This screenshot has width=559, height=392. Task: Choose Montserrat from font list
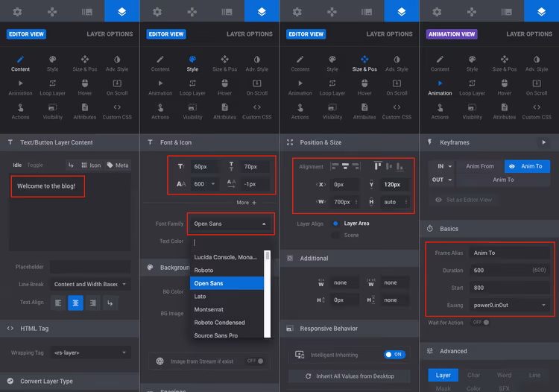227,309
